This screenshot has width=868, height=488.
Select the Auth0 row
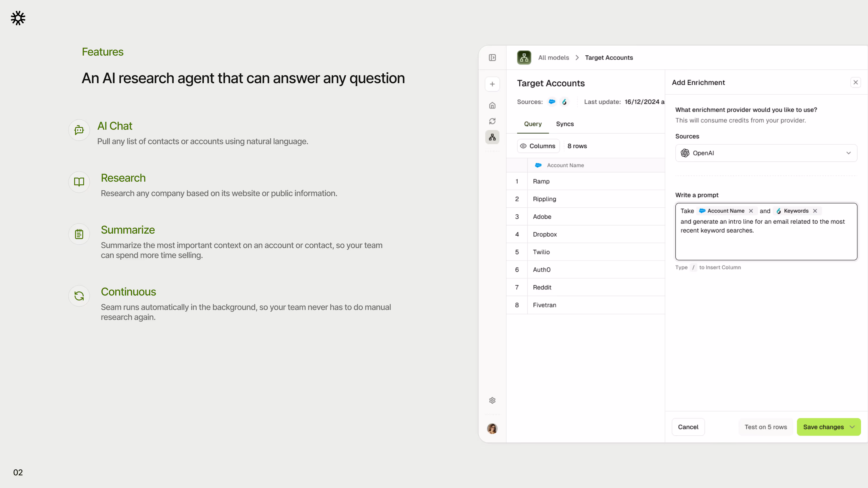click(x=586, y=270)
